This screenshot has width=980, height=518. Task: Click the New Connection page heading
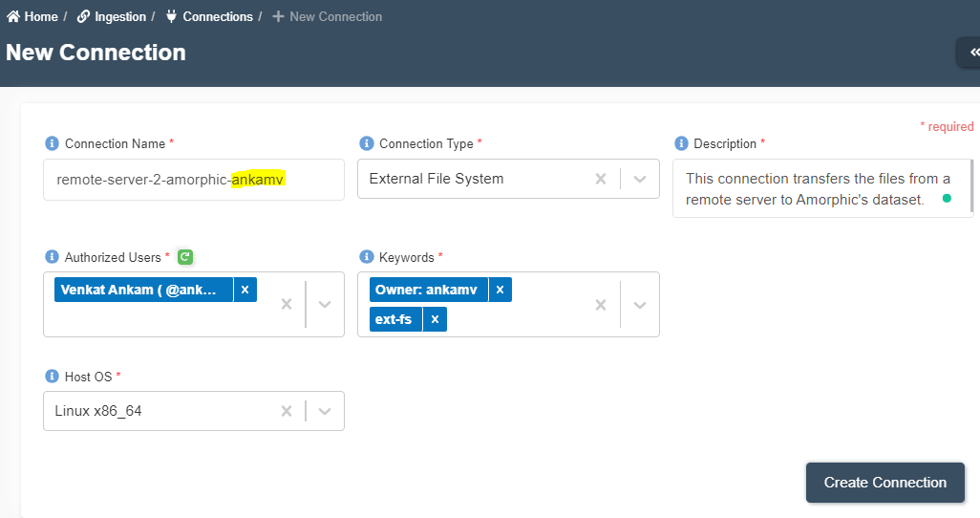pos(96,53)
